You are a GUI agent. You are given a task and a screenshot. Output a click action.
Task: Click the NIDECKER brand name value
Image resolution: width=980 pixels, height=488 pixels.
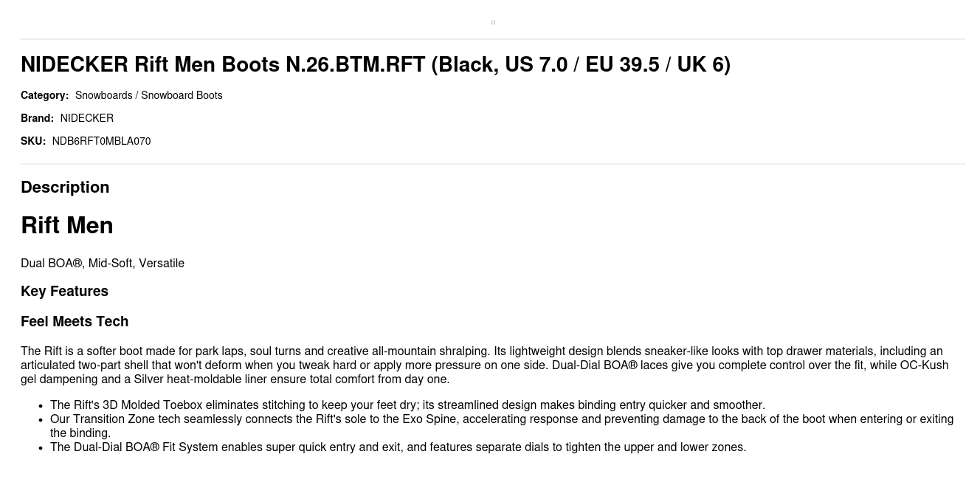pos(86,118)
